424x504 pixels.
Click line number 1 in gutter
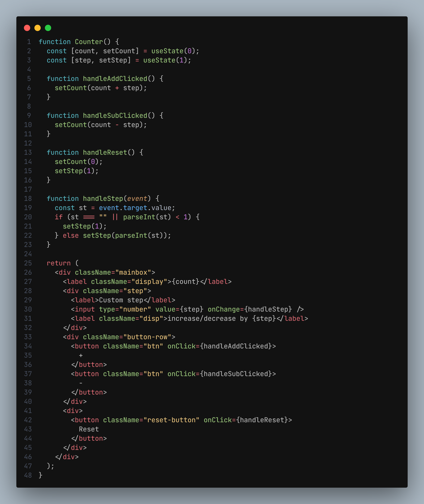click(29, 42)
